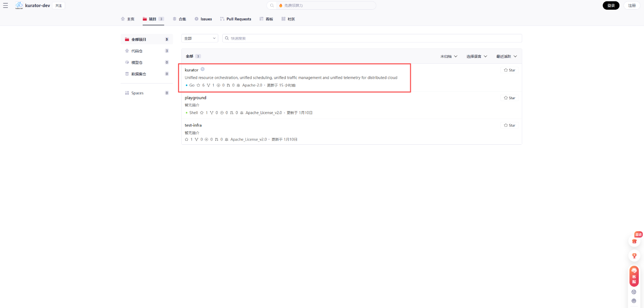Click the kurator description text
Viewport: 644px width, 308px height.
click(291, 78)
